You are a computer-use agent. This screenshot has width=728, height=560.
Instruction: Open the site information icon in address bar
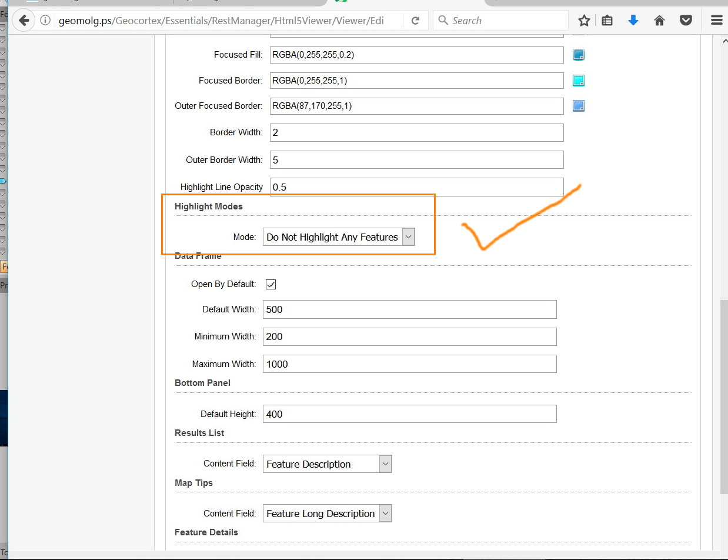pyautogui.click(x=45, y=21)
